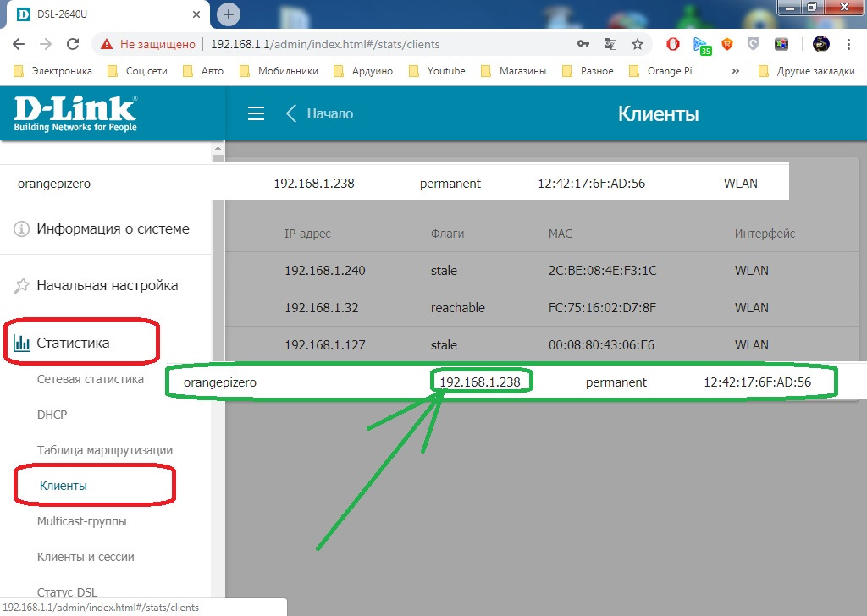The height and width of the screenshot is (616, 867).
Task: Click the not-secure warning triangle icon
Action: 107,44
